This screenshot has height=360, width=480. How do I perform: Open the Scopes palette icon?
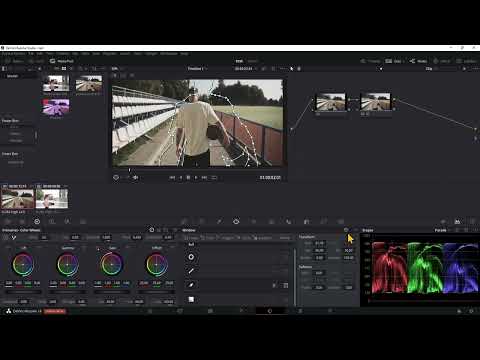458,221
